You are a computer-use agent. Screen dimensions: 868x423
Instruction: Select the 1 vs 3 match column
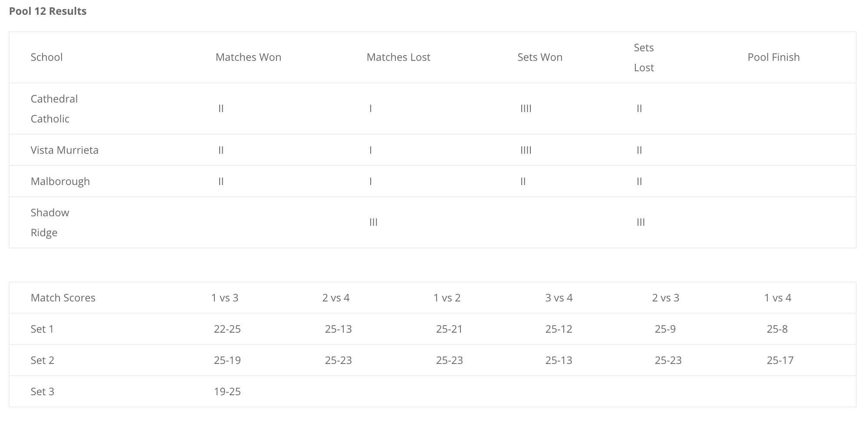point(225,298)
